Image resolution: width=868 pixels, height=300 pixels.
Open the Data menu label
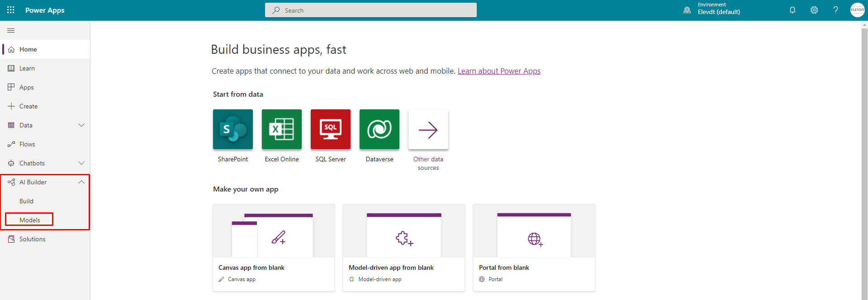26,125
